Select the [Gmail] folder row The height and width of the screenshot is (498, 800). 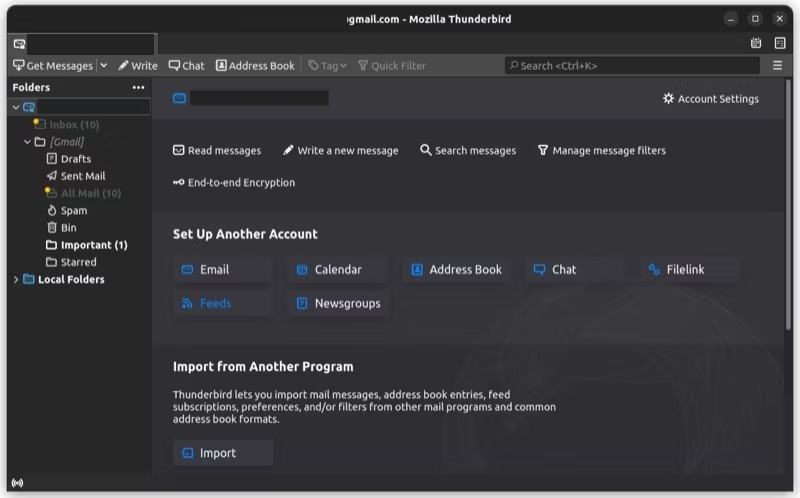coord(80,142)
